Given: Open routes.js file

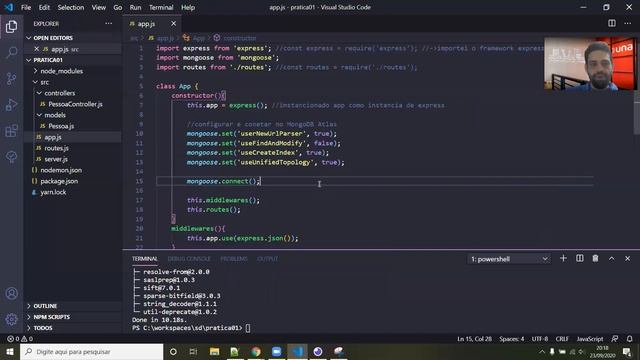Looking at the screenshot, I should point(56,148).
